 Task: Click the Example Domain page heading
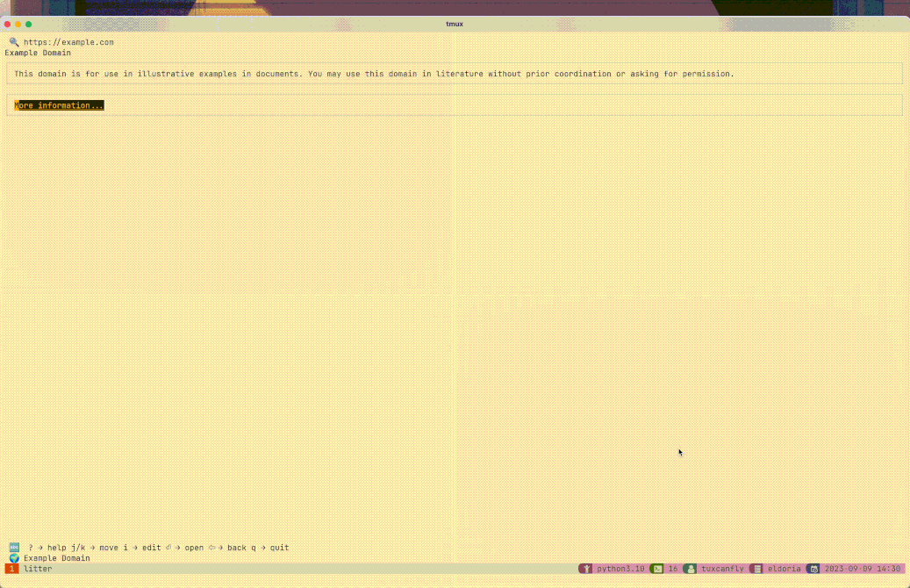tap(38, 53)
